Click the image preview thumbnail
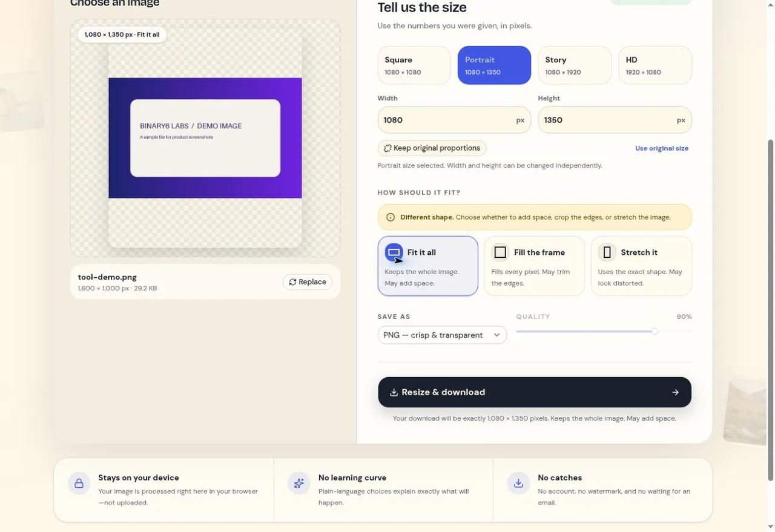 [x=205, y=138]
